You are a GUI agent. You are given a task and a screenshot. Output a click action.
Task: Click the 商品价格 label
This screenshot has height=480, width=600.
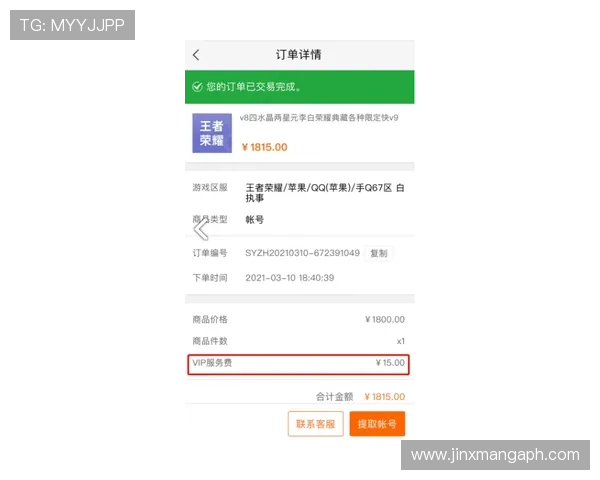[210, 320]
